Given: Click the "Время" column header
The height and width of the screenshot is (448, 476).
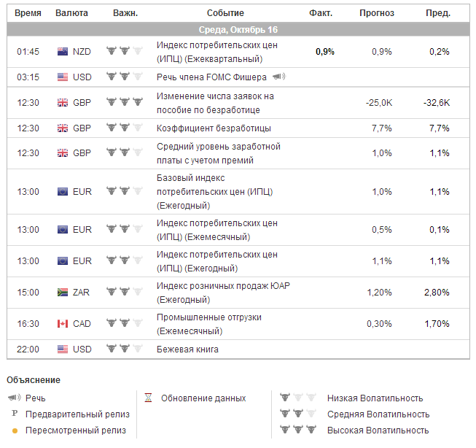Looking at the screenshot, I should (x=28, y=13).
